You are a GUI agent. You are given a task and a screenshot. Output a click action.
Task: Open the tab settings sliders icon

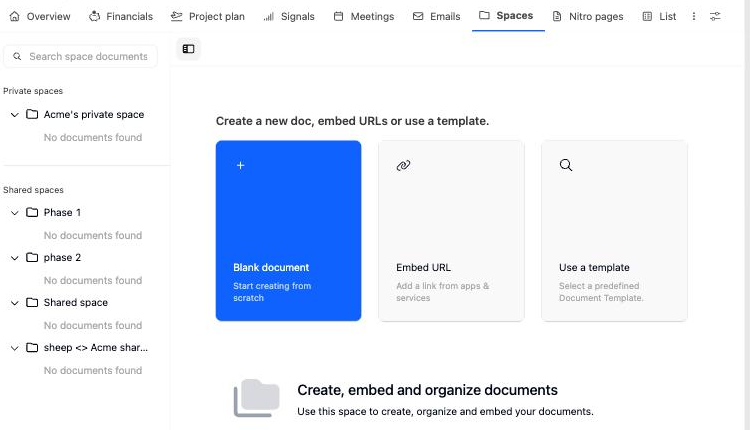tap(715, 16)
